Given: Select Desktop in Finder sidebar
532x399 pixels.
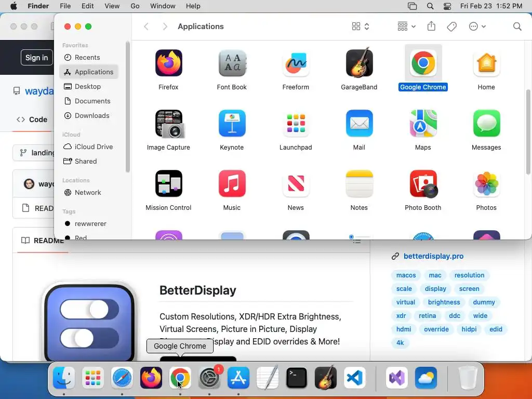Looking at the screenshot, I should (89, 87).
